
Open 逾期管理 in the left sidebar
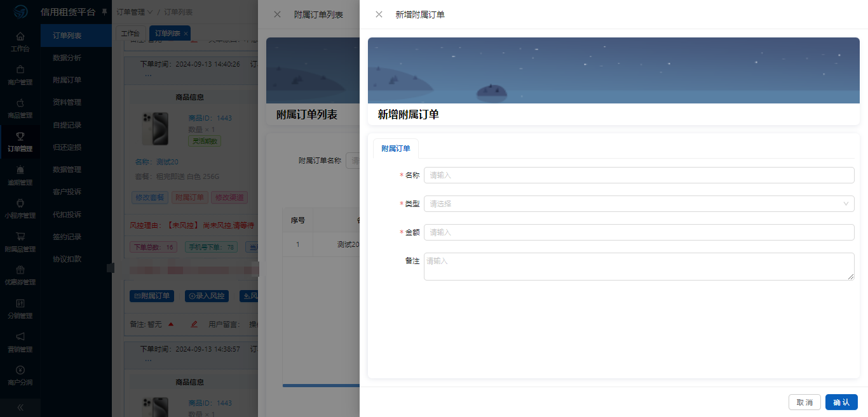click(x=20, y=175)
